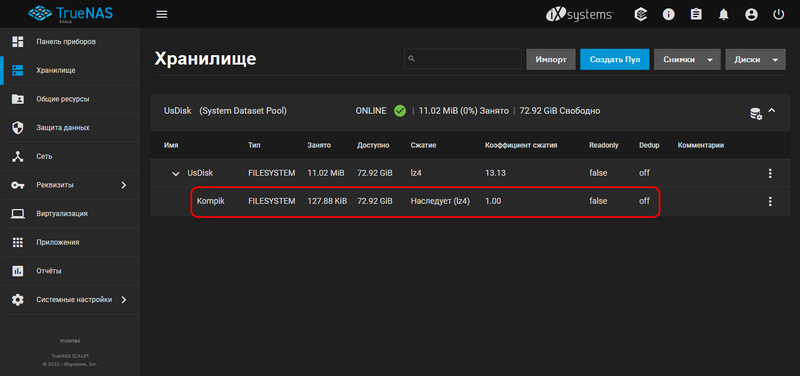Click the Dedup column header

pyautogui.click(x=649, y=145)
